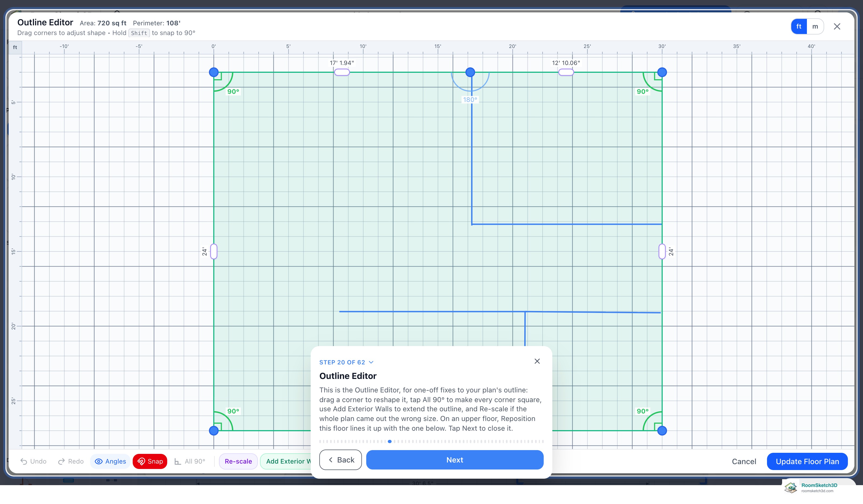Click the Area 720 sq ft value
The image size is (863, 504).
coord(112,23)
